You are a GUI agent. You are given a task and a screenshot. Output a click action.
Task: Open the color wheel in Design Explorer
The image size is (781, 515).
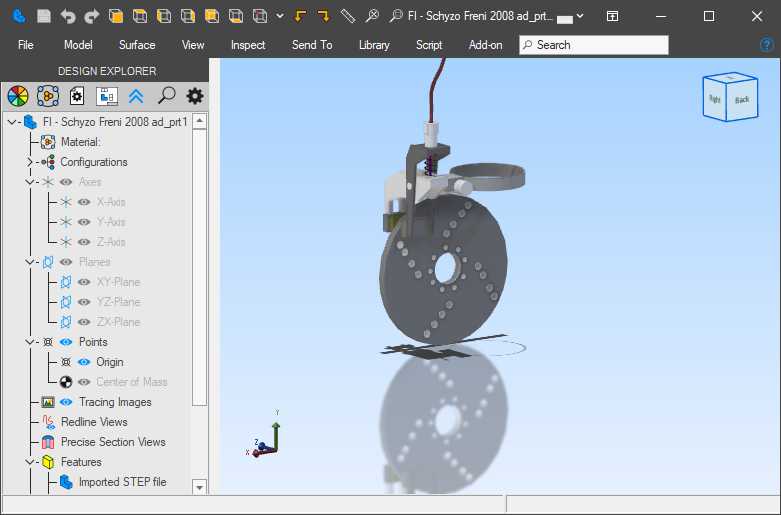click(x=17, y=96)
